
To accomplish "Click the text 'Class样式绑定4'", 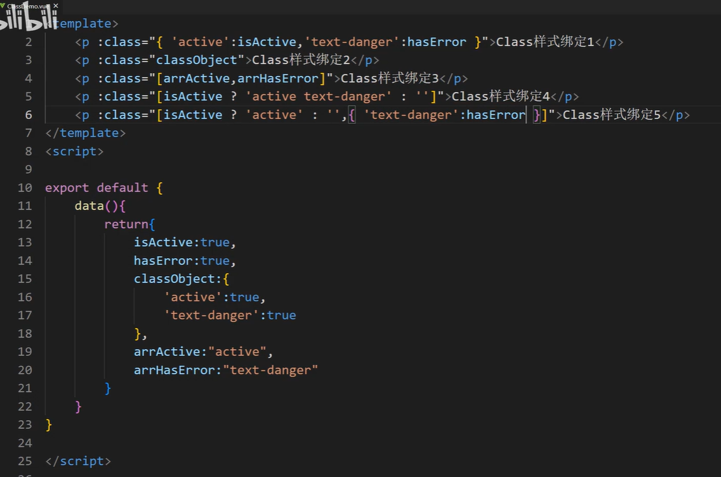I will pos(501,96).
